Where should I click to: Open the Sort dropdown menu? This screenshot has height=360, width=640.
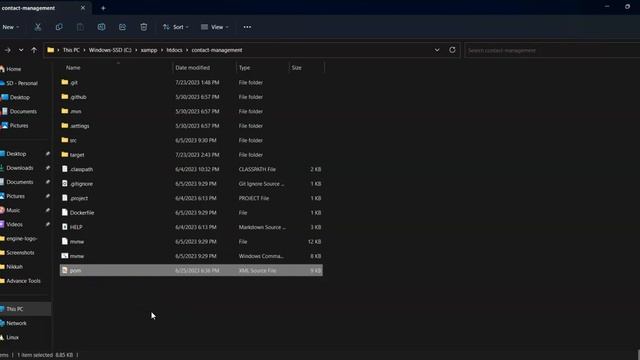pyautogui.click(x=176, y=27)
